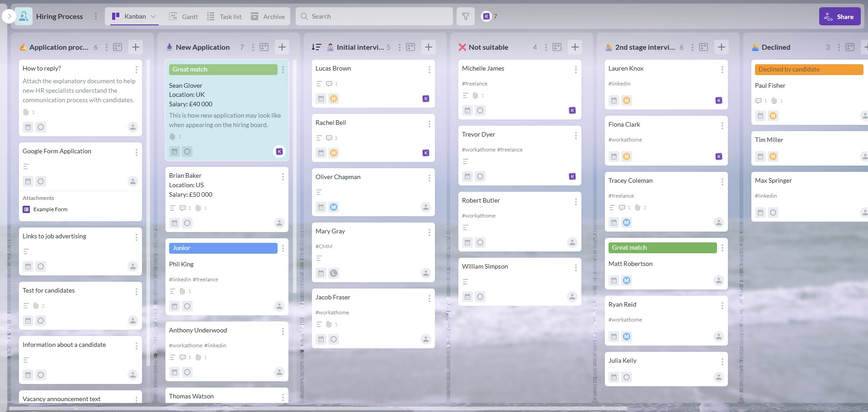Viewport: 868px width, 412px height.
Task: Open the Kanban view dropdown
Action: click(153, 16)
